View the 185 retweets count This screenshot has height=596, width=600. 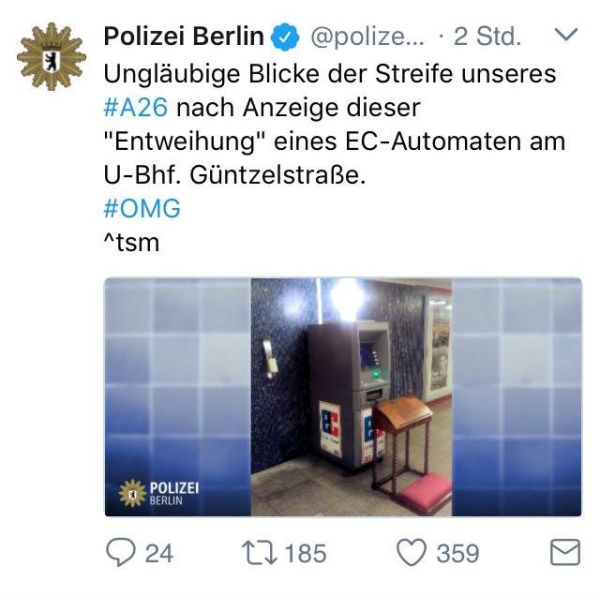pyautogui.click(x=305, y=553)
